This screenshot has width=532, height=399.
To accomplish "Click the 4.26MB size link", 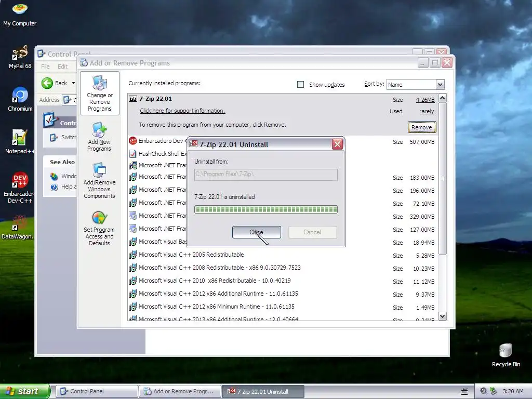I will 425,100.
